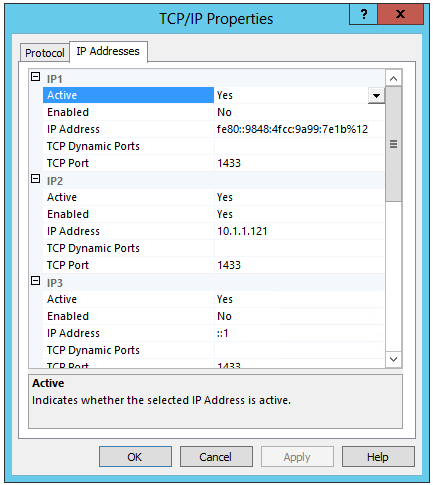Close the TCP/IP Properties dialog
The width and height of the screenshot is (433, 485).
pyautogui.click(x=401, y=14)
